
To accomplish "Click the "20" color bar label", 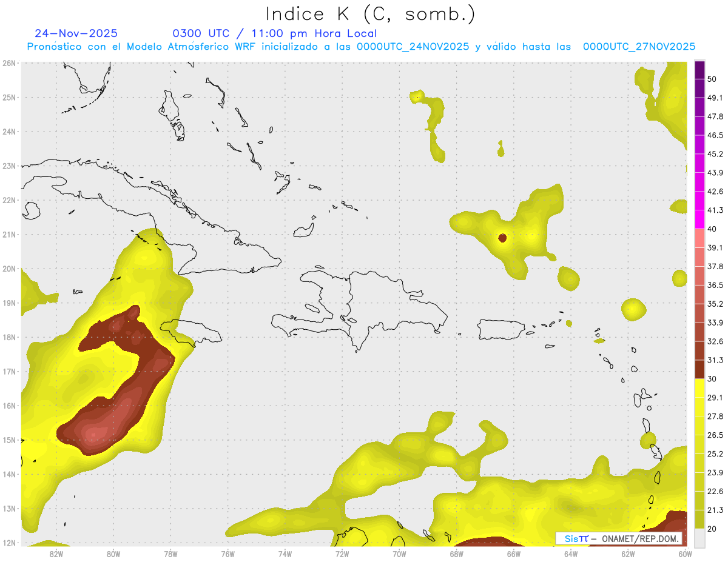I will pyautogui.click(x=712, y=529).
